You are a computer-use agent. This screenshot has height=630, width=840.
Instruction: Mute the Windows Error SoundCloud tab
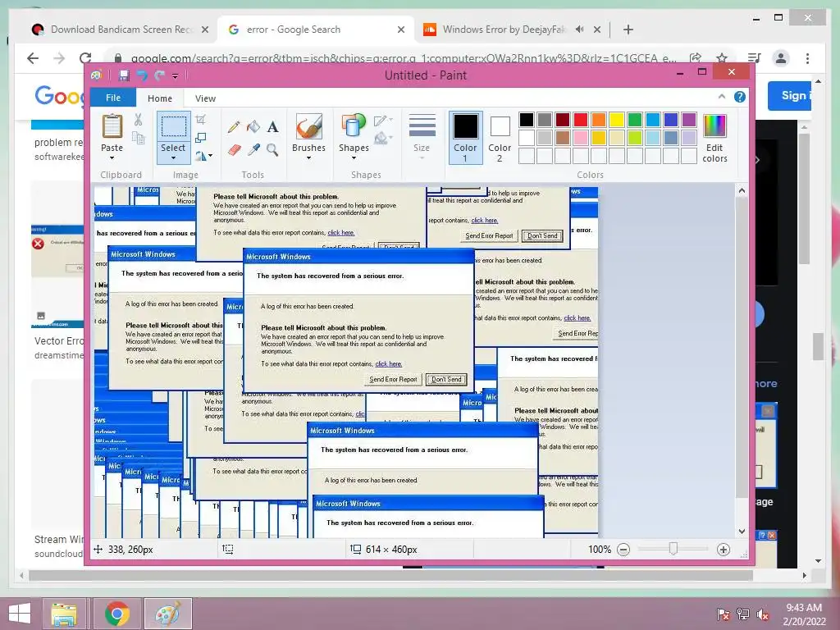coord(579,30)
